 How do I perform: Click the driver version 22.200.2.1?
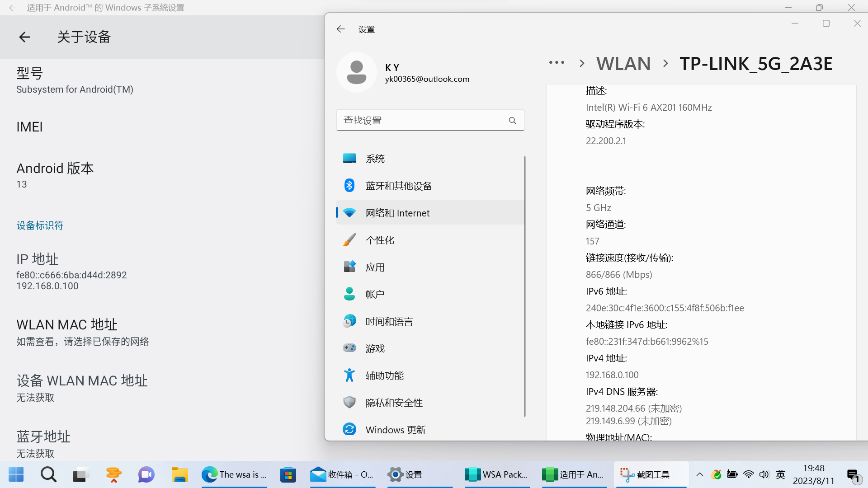(x=606, y=141)
